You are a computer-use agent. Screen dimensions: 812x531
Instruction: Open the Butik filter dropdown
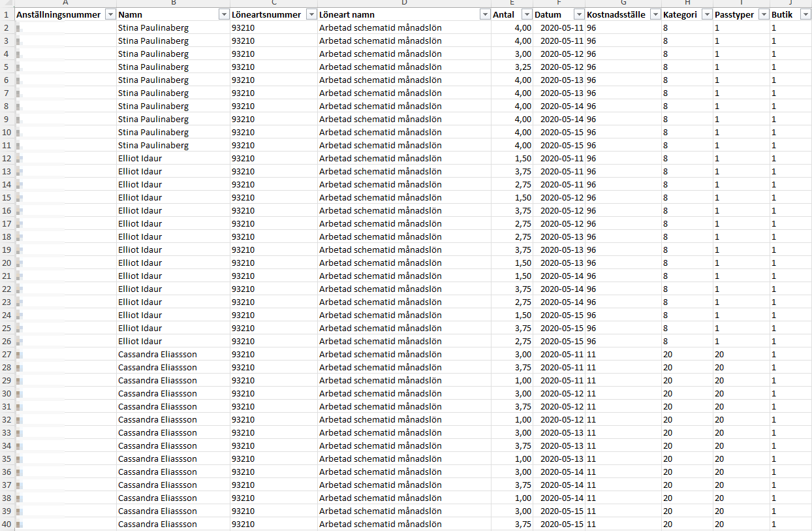806,14
